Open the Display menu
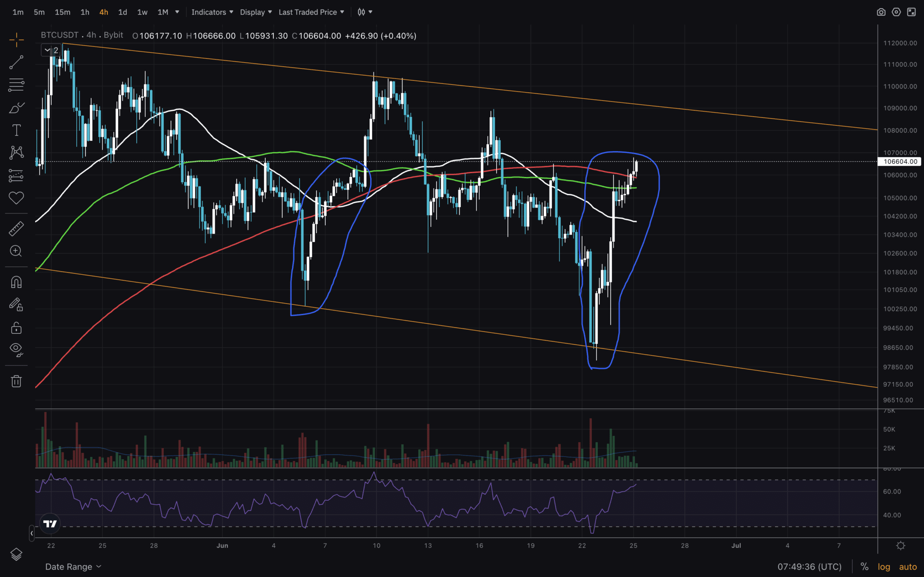 pyautogui.click(x=253, y=12)
